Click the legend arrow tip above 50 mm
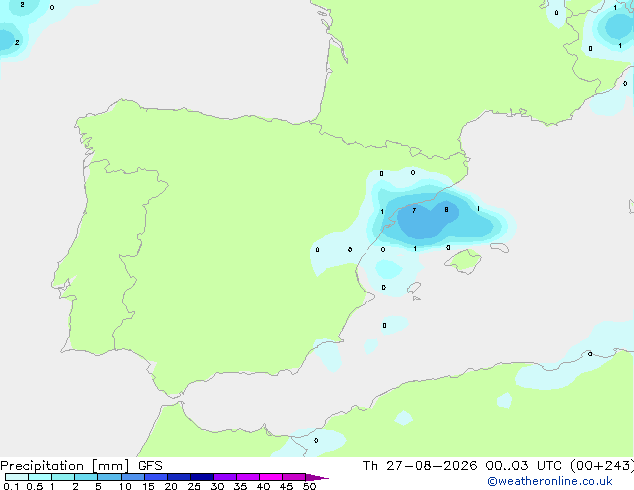 pos(317,477)
